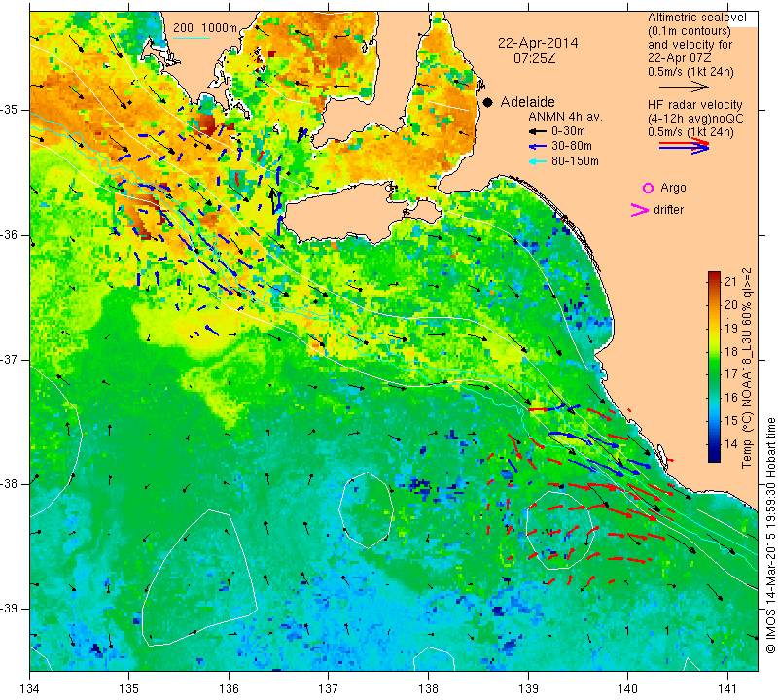The width and height of the screenshot is (778, 700).
Task: Click the colorbar value 20
Action: 731,305
